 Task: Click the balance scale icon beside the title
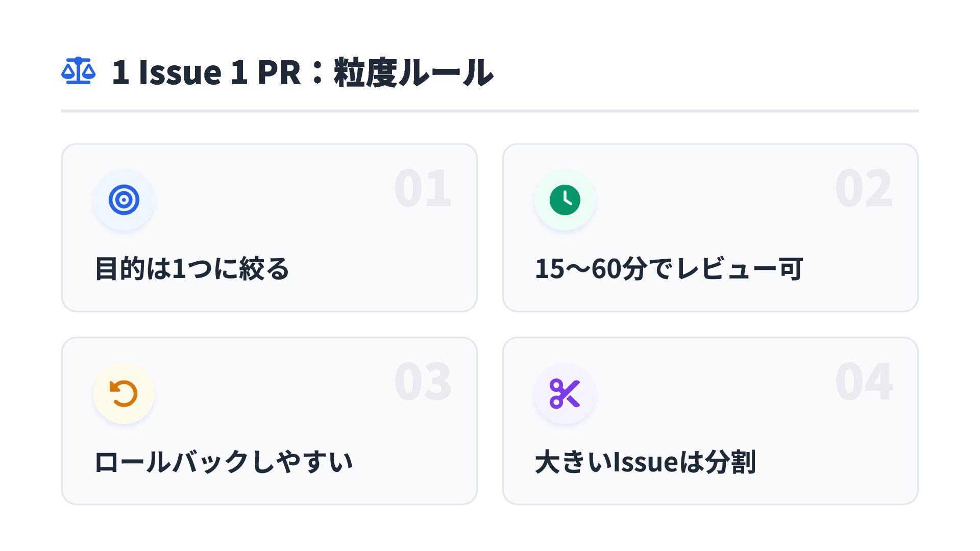point(78,71)
